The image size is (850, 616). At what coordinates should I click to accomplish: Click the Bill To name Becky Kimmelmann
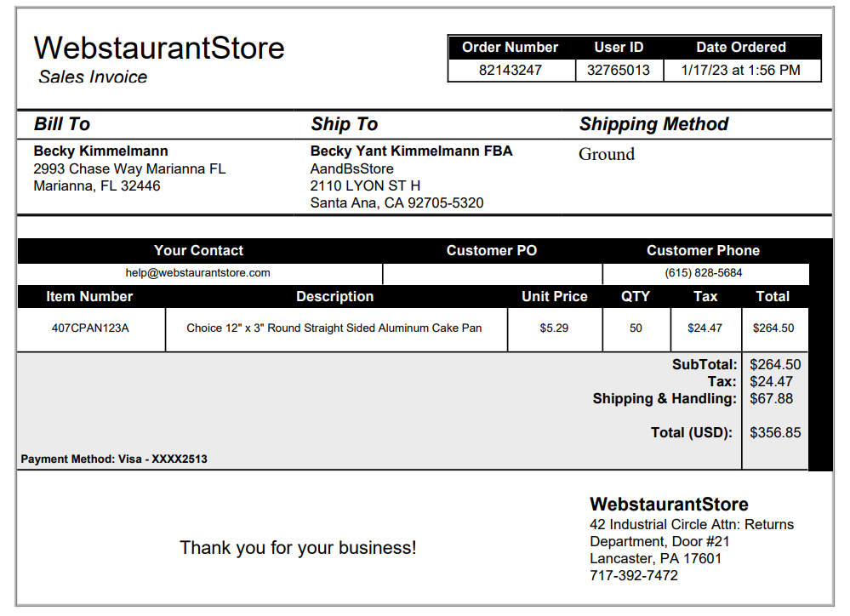tap(101, 151)
